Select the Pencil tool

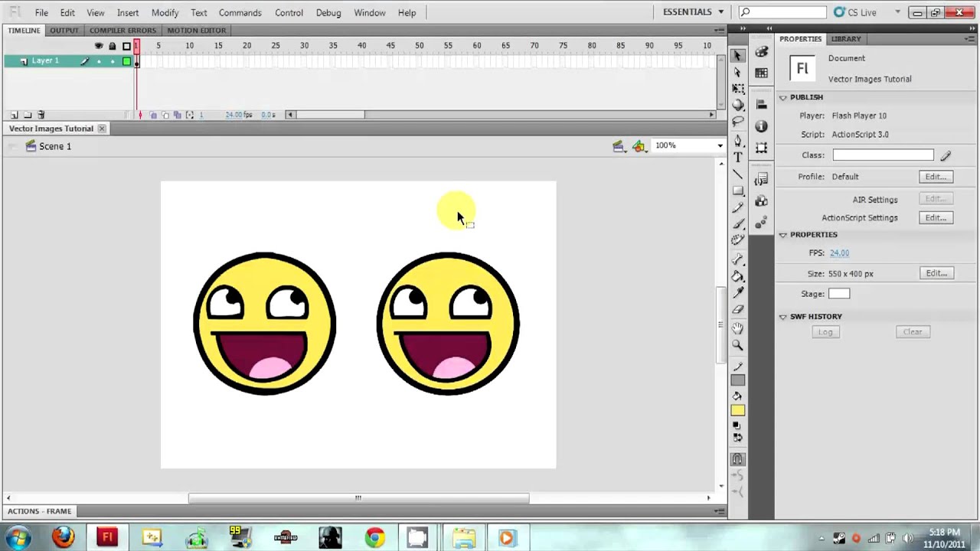tap(737, 207)
